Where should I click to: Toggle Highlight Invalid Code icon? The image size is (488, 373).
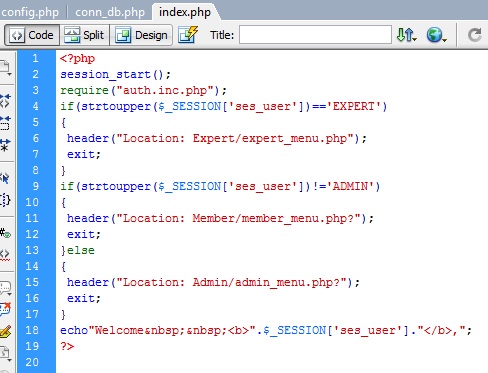pyautogui.click(x=6, y=255)
